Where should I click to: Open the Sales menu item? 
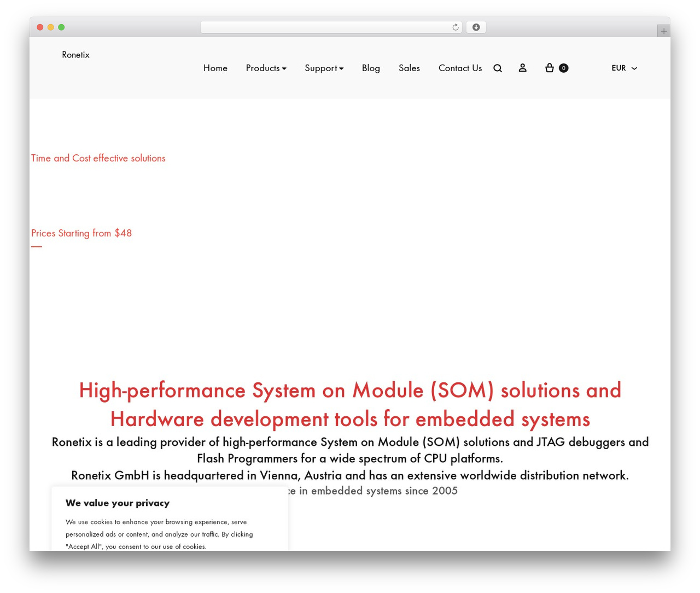point(409,68)
